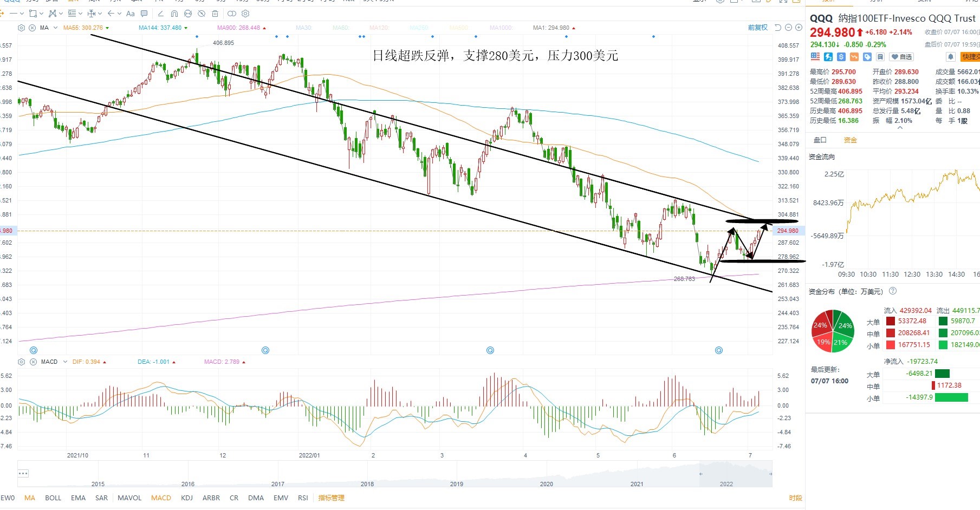The height and width of the screenshot is (510, 980).
Task: Open the MACD indicator settings gear
Action: click(x=22, y=362)
